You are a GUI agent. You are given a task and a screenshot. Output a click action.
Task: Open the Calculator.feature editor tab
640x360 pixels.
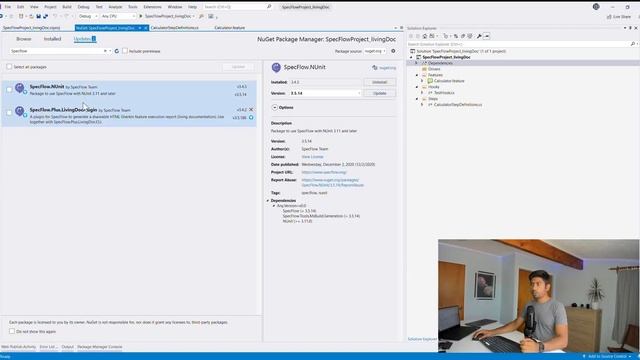(230, 28)
